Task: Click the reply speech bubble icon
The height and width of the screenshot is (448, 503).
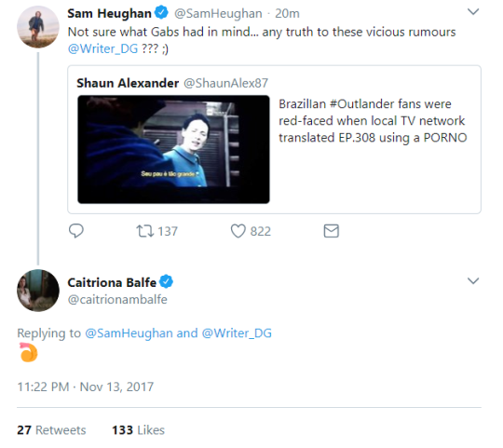Action: coord(76,231)
